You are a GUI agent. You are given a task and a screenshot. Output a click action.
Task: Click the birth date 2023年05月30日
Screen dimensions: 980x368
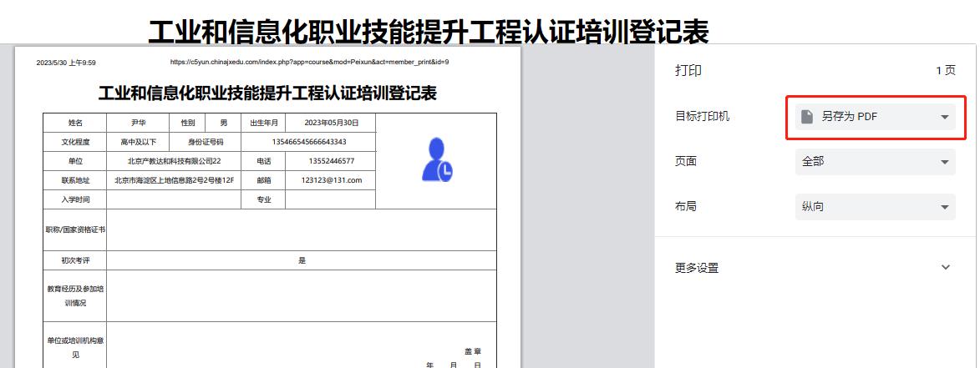tap(331, 123)
